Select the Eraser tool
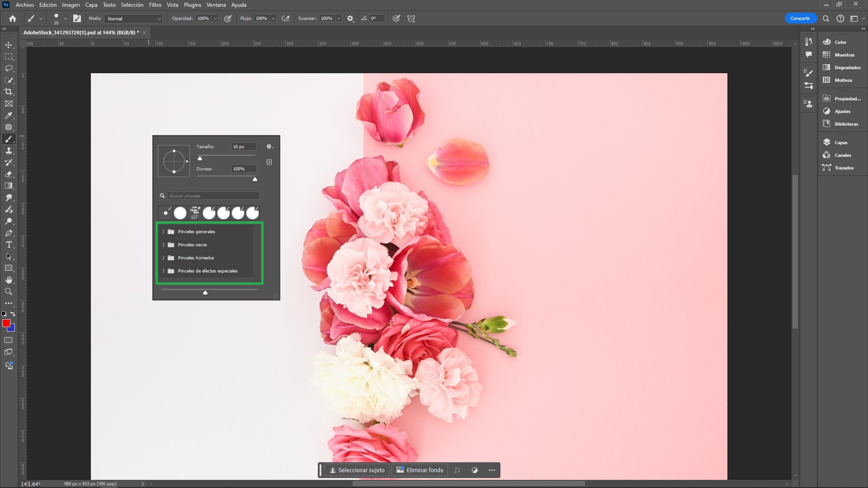The height and width of the screenshot is (488, 868). pyautogui.click(x=9, y=174)
